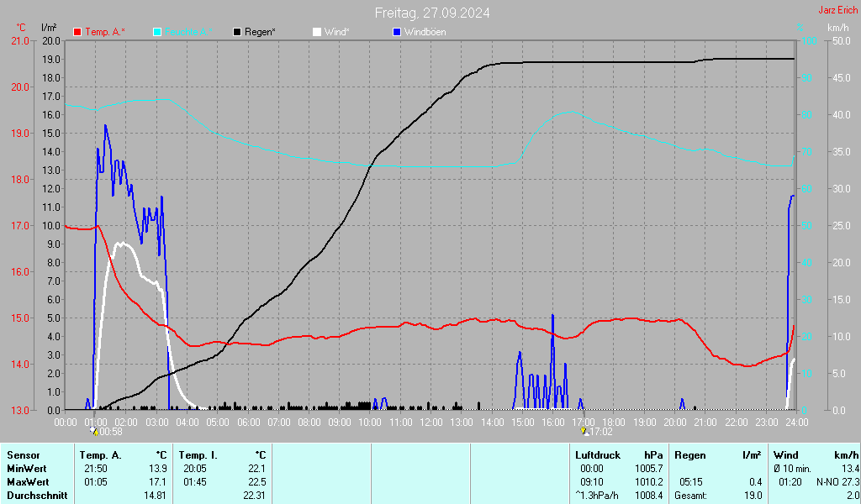Click the rain time 05:15
Image resolution: width=861 pixels, height=504 pixels.
691,482
